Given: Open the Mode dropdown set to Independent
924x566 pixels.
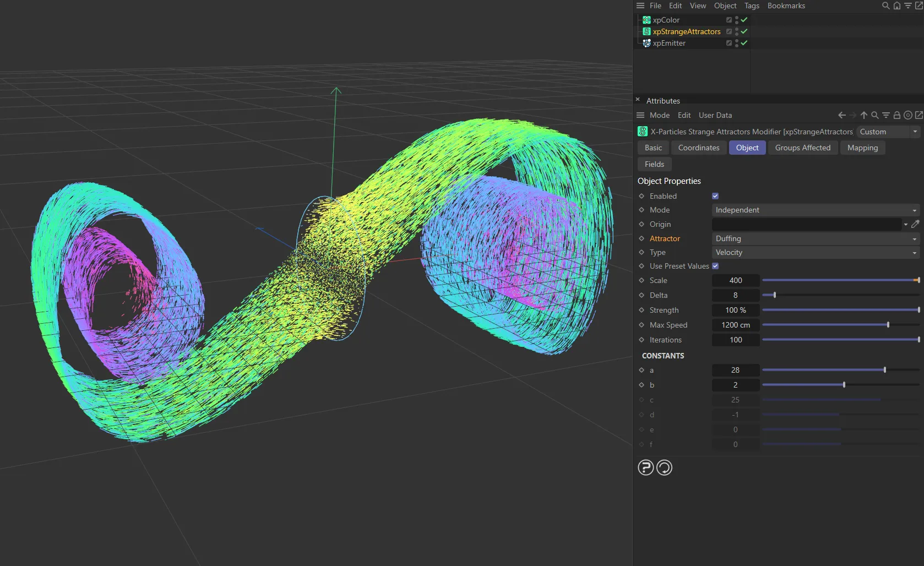Looking at the screenshot, I should (x=815, y=210).
